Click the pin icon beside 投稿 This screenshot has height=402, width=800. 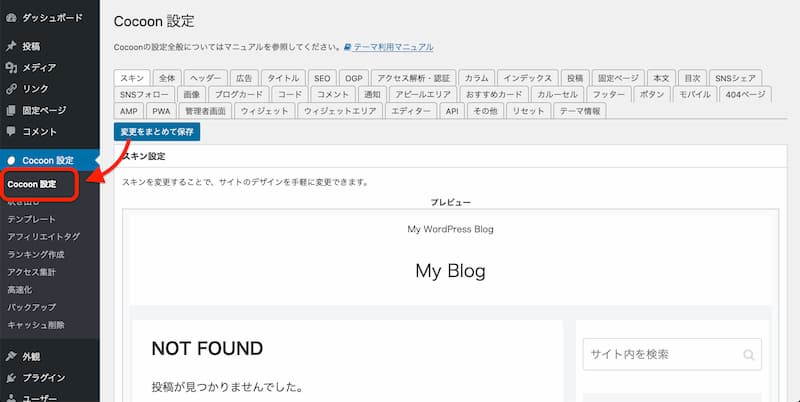[x=11, y=46]
